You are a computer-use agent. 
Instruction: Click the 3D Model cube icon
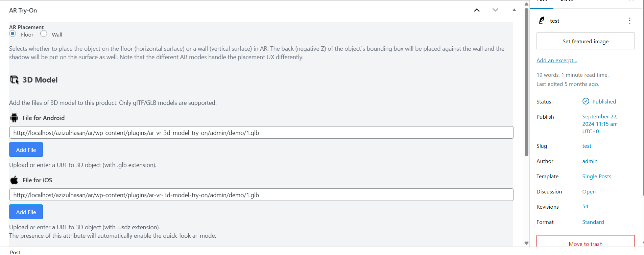click(x=14, y=80)
